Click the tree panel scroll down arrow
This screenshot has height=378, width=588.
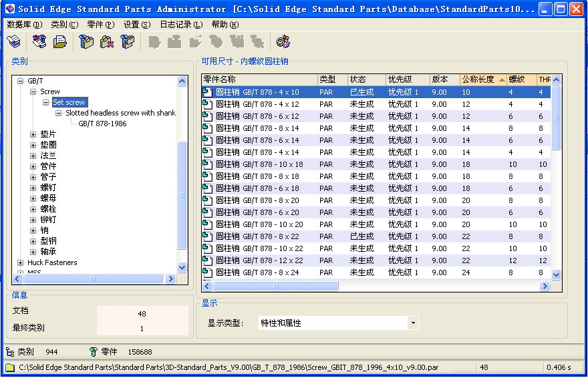click(182, 268)
